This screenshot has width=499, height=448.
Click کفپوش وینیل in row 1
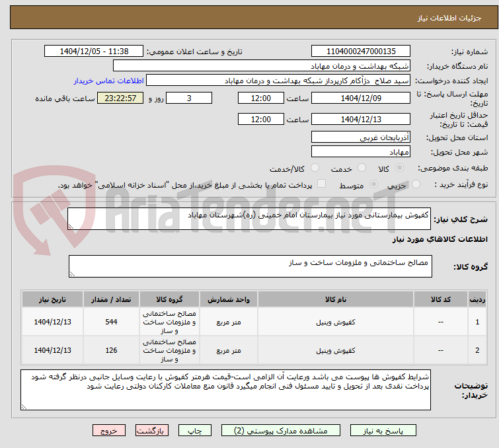pos(336,322)
